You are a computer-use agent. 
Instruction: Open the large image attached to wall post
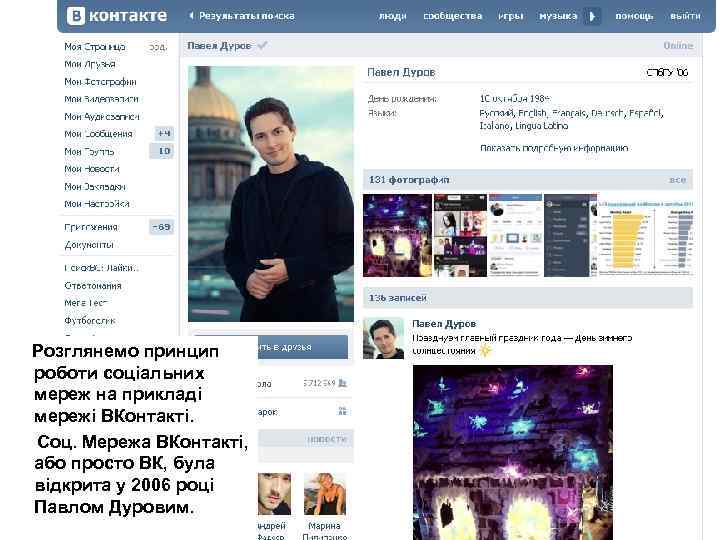point(512,452)
